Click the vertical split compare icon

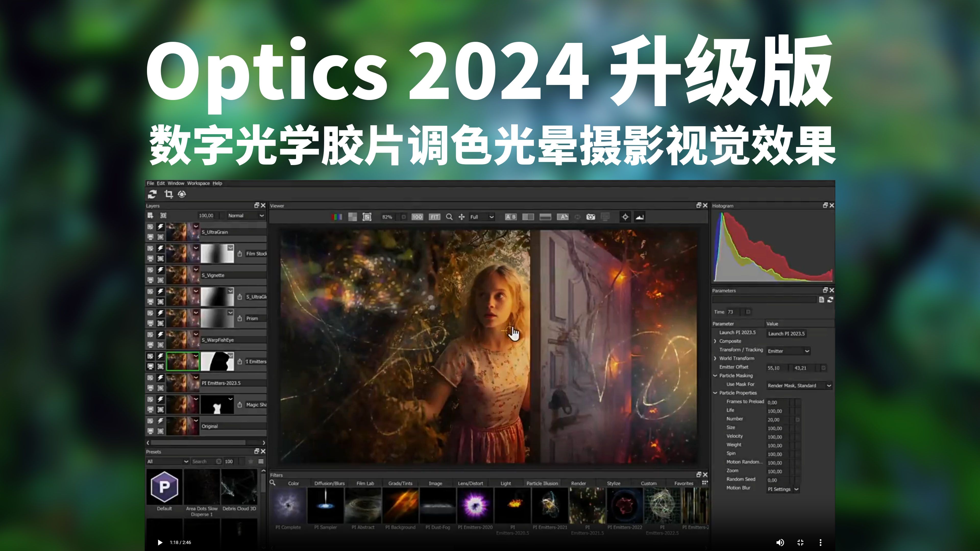(528, 217)
